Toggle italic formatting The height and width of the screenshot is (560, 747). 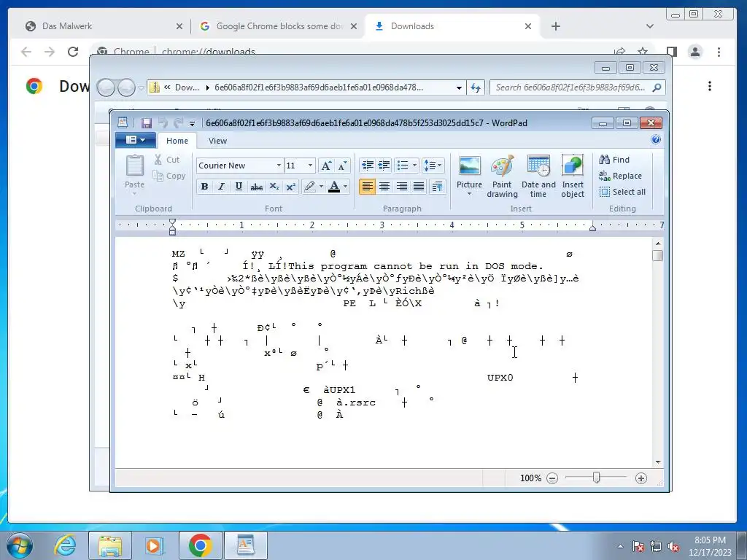[221, 186]
